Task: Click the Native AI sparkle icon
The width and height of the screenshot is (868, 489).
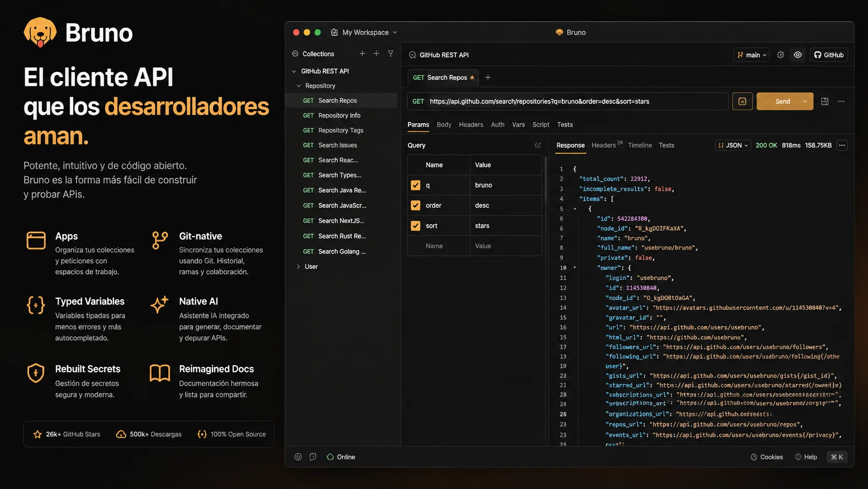Action: click(159, 305)
